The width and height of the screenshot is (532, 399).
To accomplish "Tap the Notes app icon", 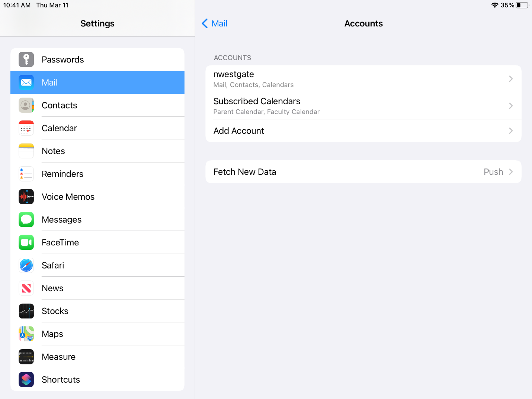I will tap(26, 151).
